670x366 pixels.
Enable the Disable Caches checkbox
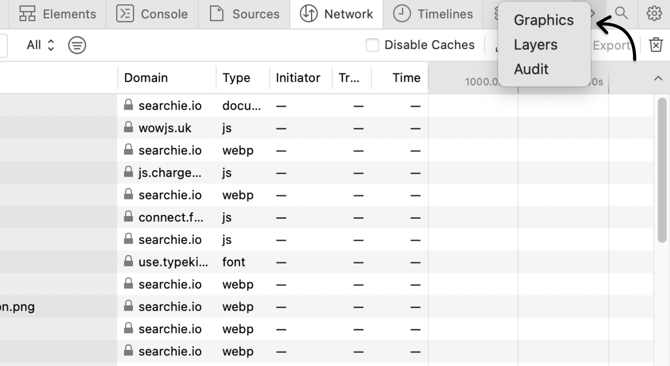pos(372,45)
